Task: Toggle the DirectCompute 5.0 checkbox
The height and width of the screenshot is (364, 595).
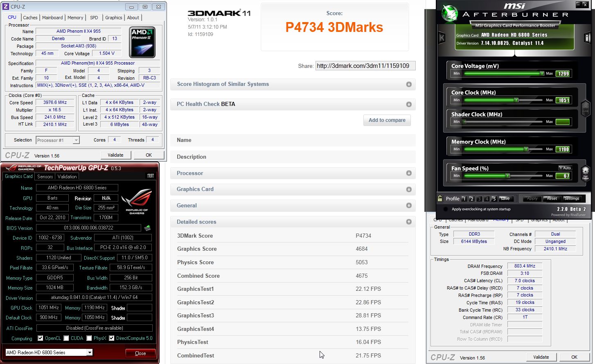Action: 111,338
